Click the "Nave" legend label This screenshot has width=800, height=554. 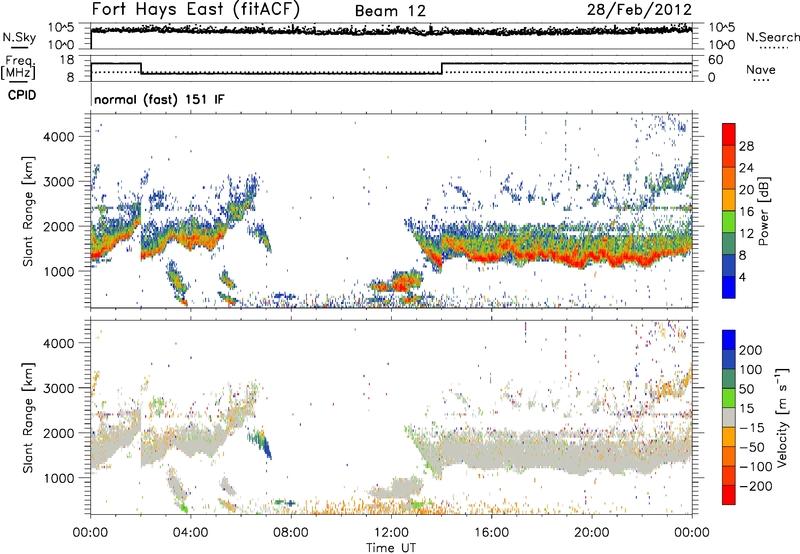761,70
